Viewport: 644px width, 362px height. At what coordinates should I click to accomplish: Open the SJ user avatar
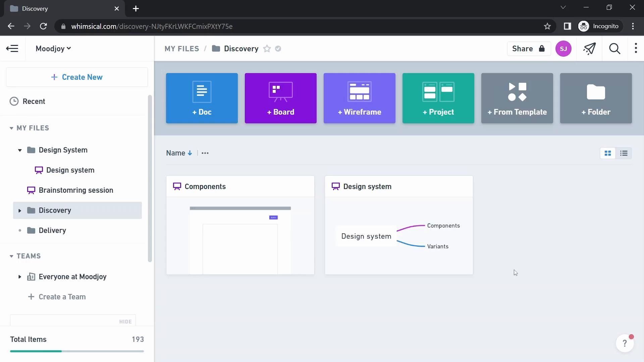pyautogui.click(x=563, y=49)
